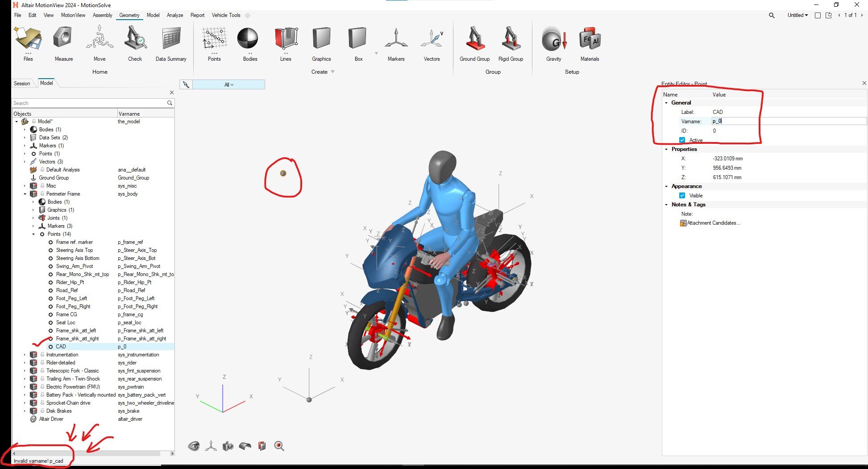Expand the Rider-detailed system node
The width and height of the screenshot is (868, 469).
(25, 363)
